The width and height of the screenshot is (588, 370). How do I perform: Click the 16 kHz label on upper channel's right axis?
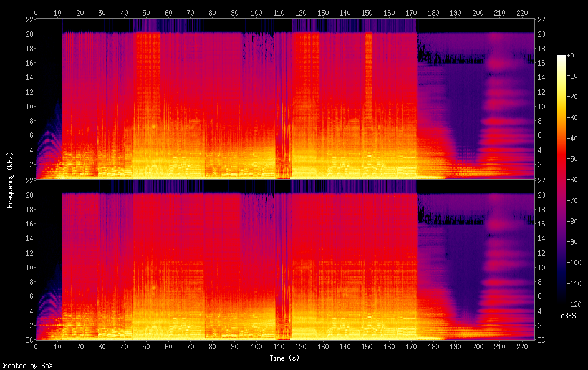click(x=541, y=62)
